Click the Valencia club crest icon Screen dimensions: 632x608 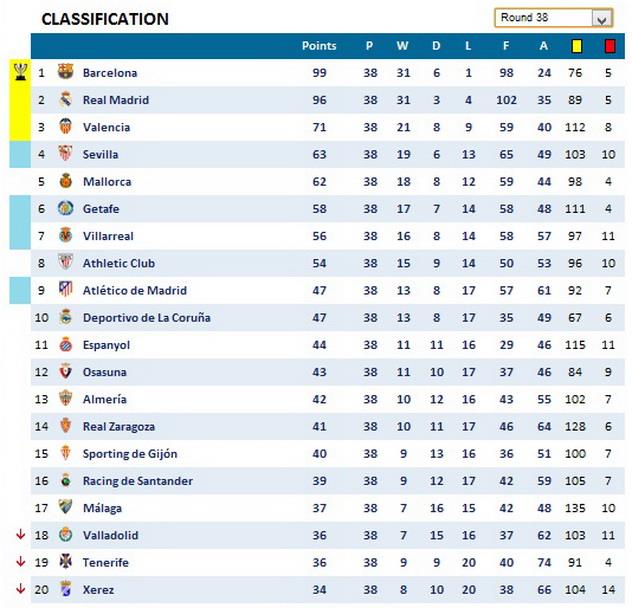[66, 127]
